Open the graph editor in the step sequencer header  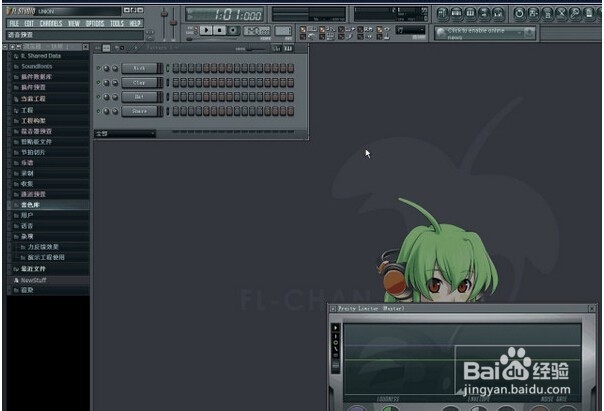[x=276, y=48]
